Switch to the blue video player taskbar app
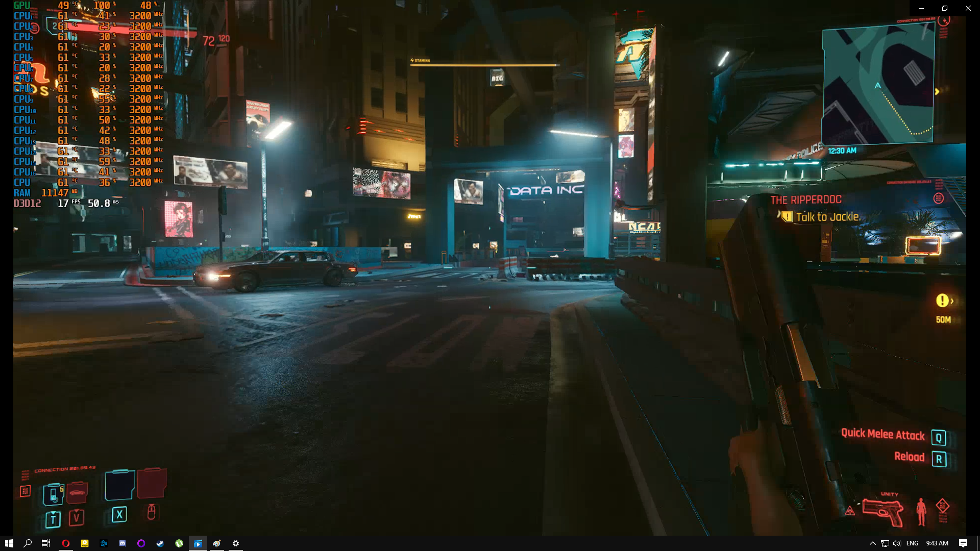Image resolution: width=980 pixels, height=551 pixels. [198, 543]
